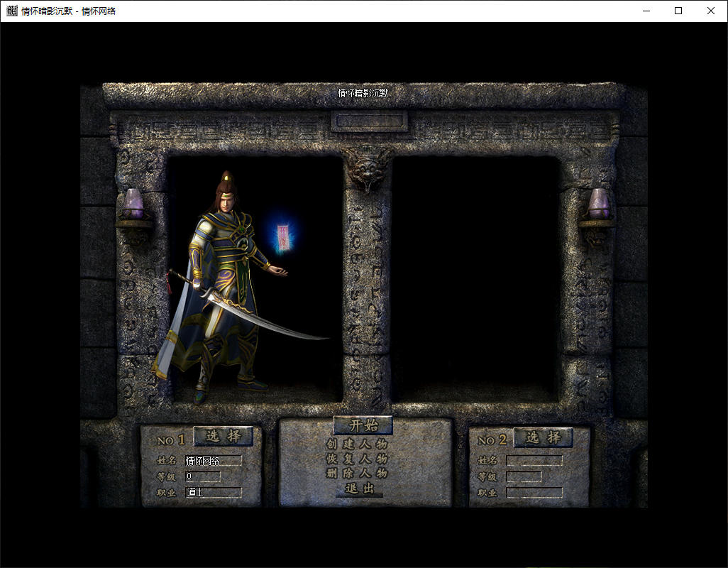The width and height of the screenshot is (728, 568).
Task: Click the NO 1 slot label
Action: click(x=171, y=439)
